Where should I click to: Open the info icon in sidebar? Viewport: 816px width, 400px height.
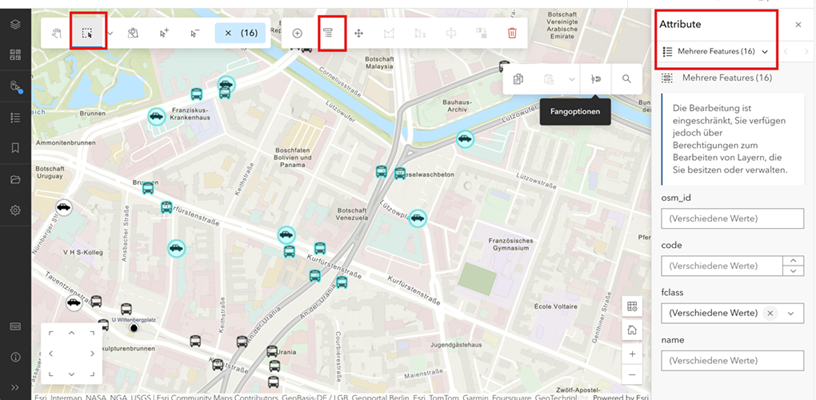tap(15, 357)
